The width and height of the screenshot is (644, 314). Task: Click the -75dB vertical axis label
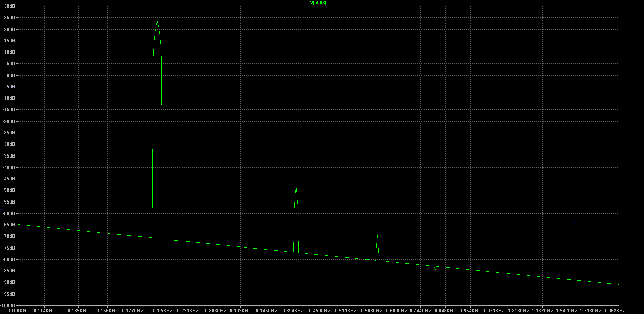point(9,248)
